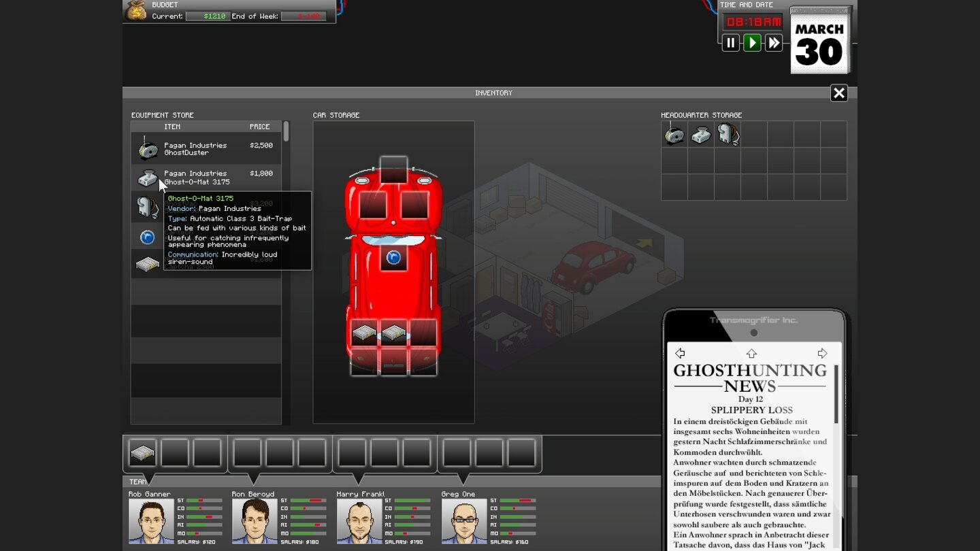Screen dimensions: 980x551
Task: Click the equipment store scrollbar
Action: (x=287, y=131)
